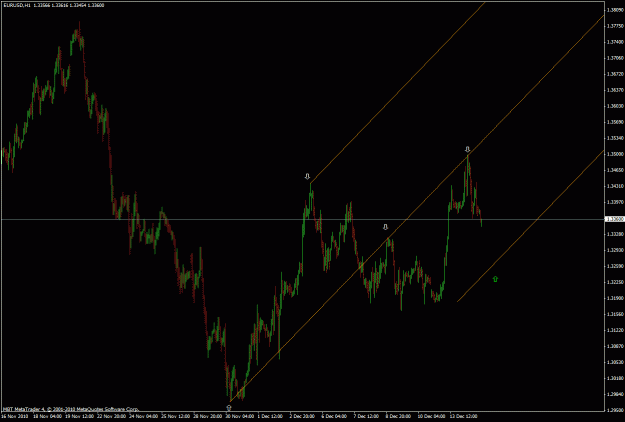Click the 18 Nov 04:00 time label
The height and width of the screenshot is (422, 625).
(47, 416)
